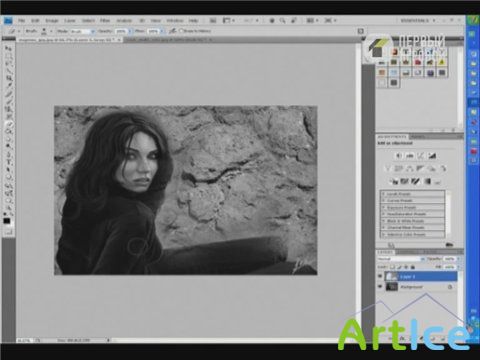The width and height of the screenshot is (480, 360).
Task: Add an Invert adjustment
Action: [x=394, y=181]
